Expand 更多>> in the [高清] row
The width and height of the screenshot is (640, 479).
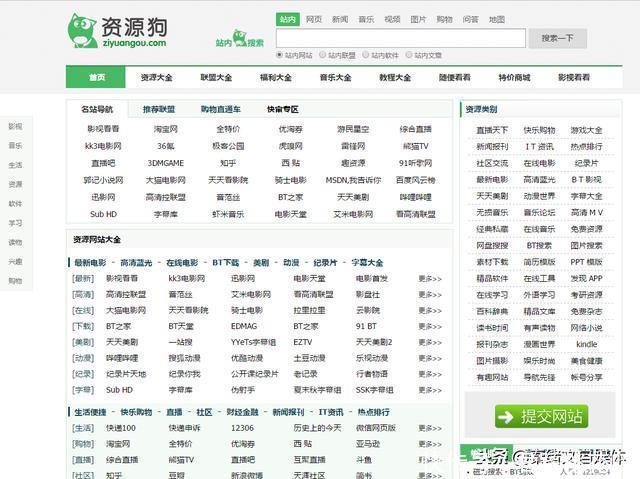[430, 295]
